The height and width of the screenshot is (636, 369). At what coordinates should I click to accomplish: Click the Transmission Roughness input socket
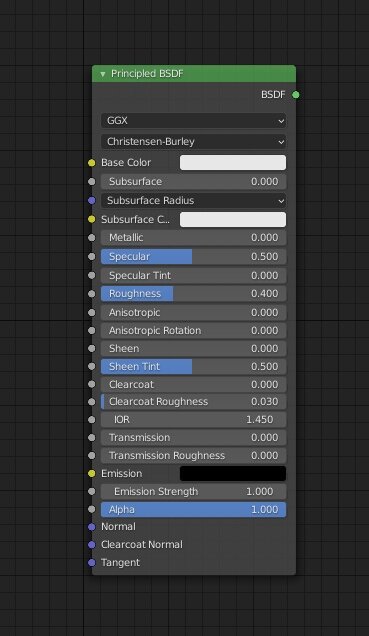pos(92,456)
